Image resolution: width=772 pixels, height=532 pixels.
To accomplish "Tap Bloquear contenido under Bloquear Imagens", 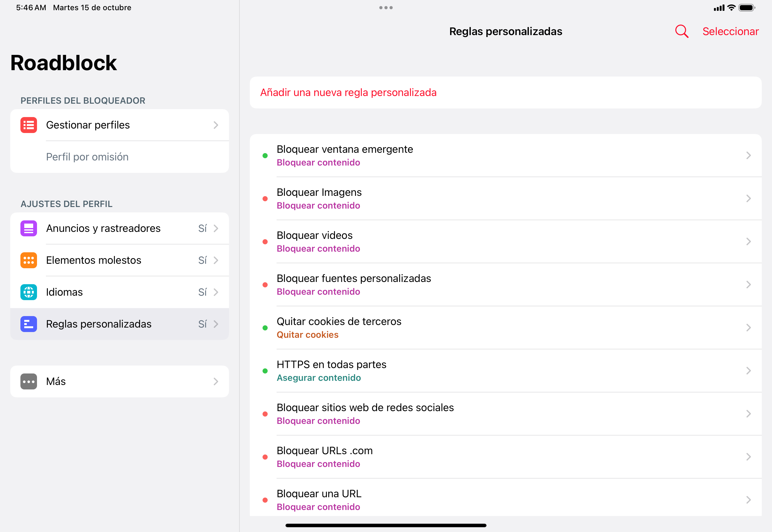I will tap(318, 205).
